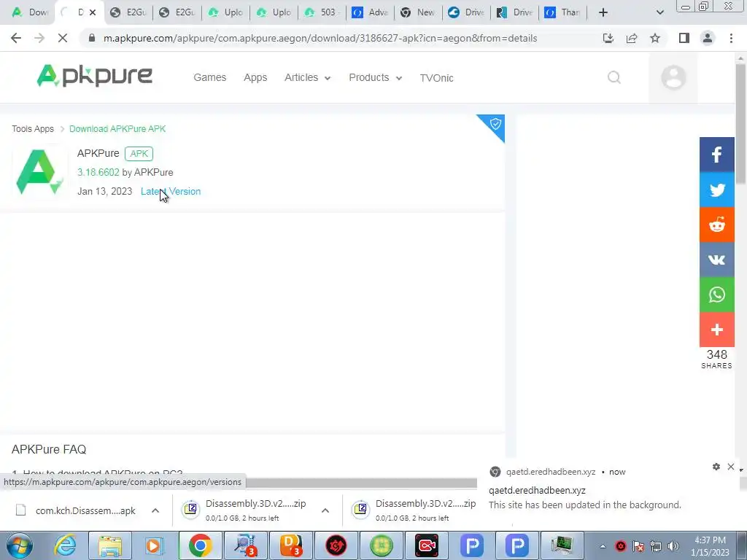
Task: Switch to the Than tab
Action: (563, 12)
